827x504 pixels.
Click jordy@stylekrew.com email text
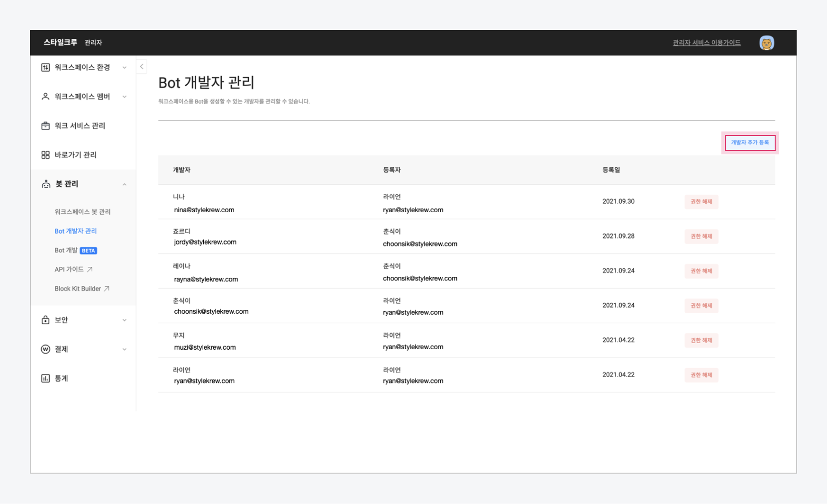click(x=205, y=242)
